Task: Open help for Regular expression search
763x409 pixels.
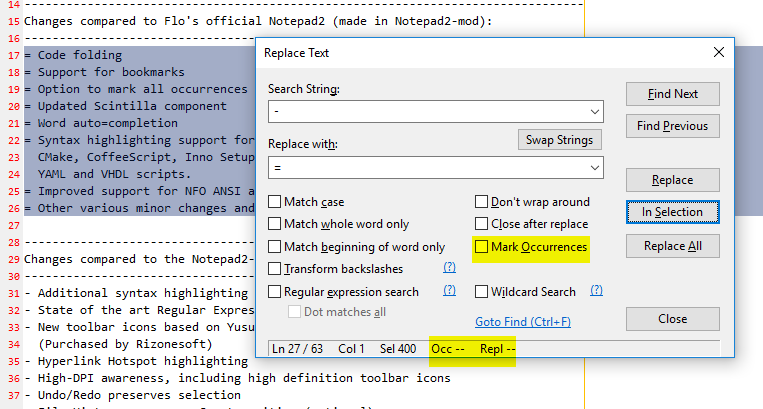Action: pos(449,290)
